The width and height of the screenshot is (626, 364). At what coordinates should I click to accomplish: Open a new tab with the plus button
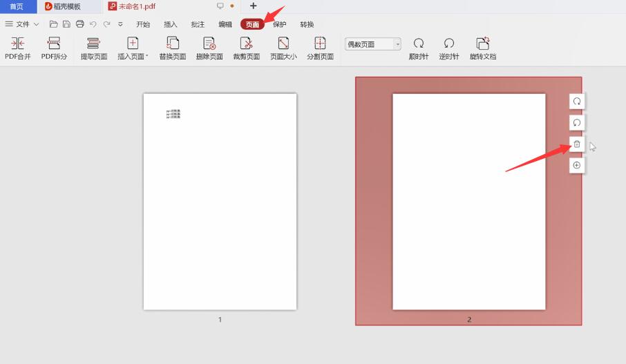253,6
